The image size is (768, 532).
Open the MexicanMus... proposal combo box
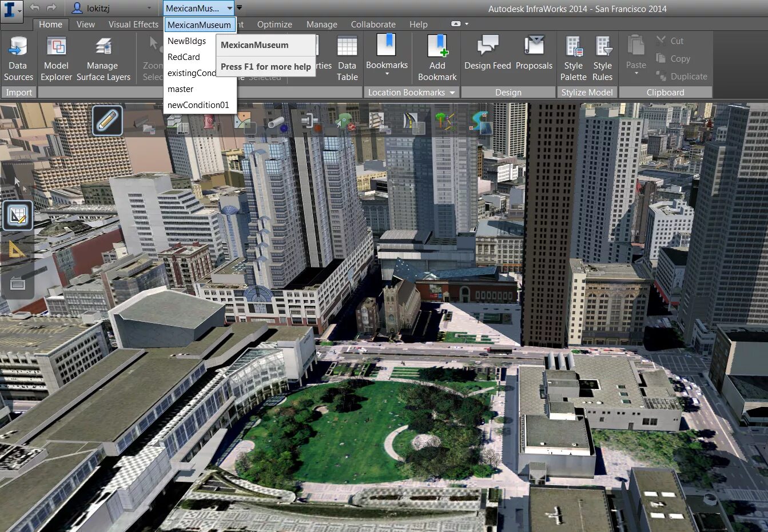pos(198,8)
